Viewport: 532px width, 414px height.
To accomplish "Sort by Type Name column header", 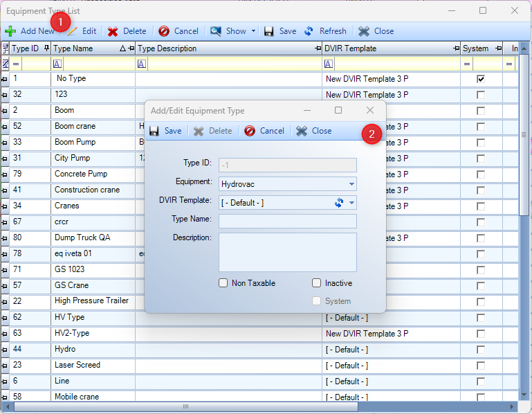I will click(x=73, y=48).
